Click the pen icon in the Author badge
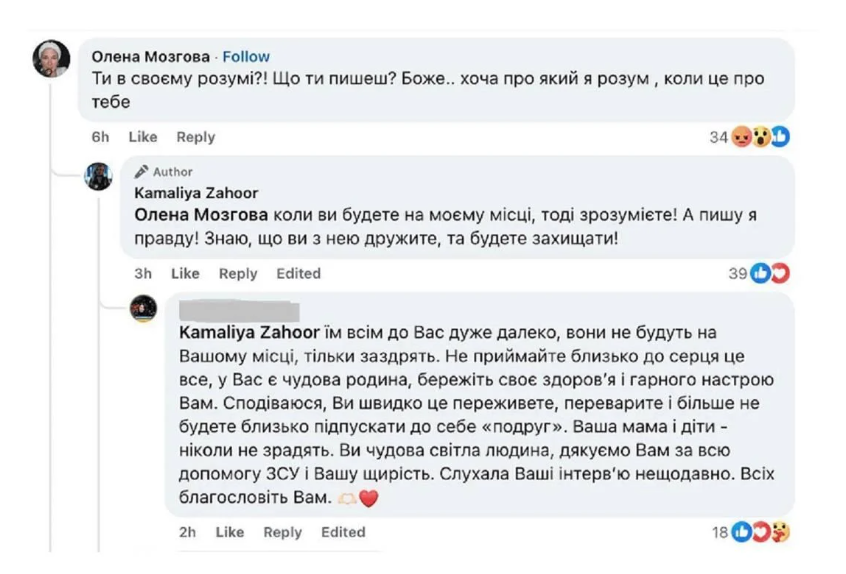The width and height of the screenshot is (846, 574). [x=141, y=172]
